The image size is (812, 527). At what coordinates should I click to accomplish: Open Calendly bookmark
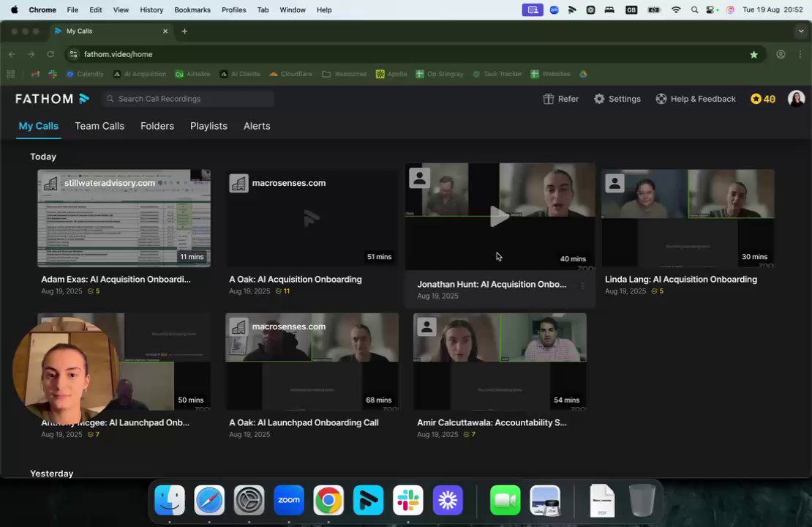[x=85, y=74]
